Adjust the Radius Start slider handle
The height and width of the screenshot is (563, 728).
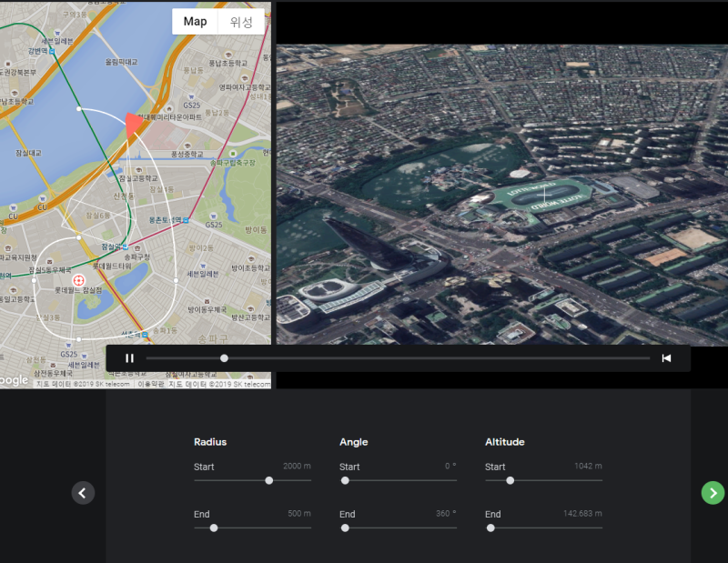(268, 480)
